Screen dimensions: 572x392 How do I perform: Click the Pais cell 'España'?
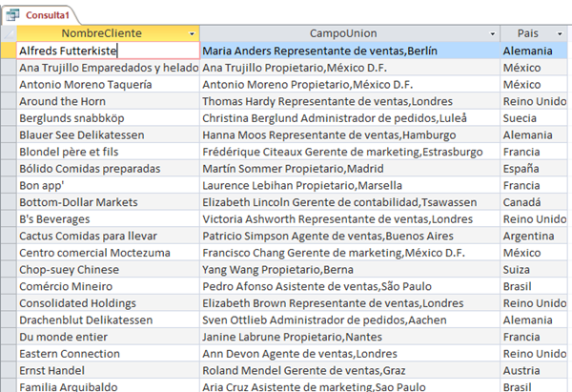(x=534, y=168)
